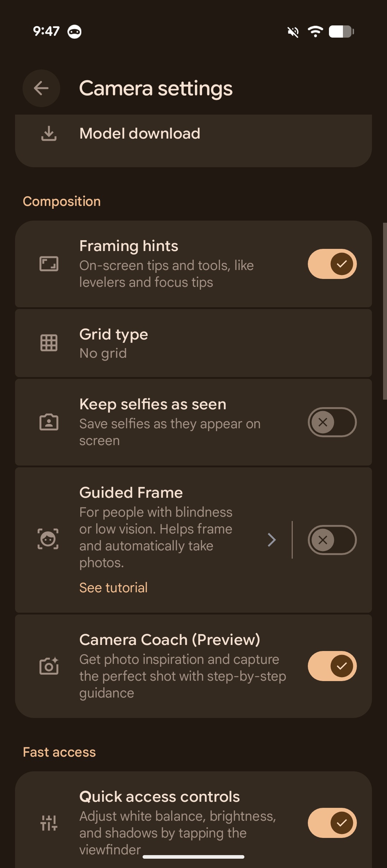The width and height of the screenshot is (387, 868).
Task: Enable Keep selfies as seen switch
Action: pos(332,422)
